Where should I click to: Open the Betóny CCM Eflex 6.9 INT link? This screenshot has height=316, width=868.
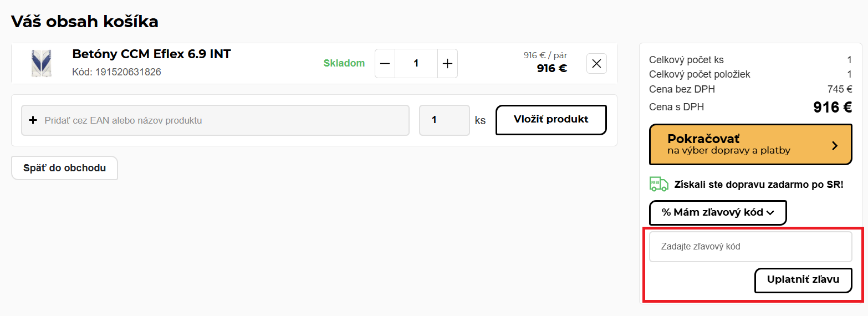point(151,54)
